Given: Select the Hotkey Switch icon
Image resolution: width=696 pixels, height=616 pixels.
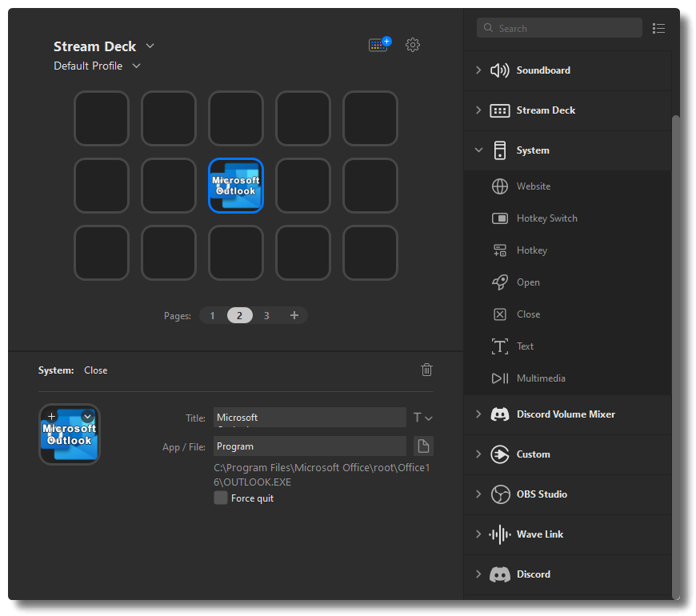Looking at the screenshot, I should coord(500,218).
